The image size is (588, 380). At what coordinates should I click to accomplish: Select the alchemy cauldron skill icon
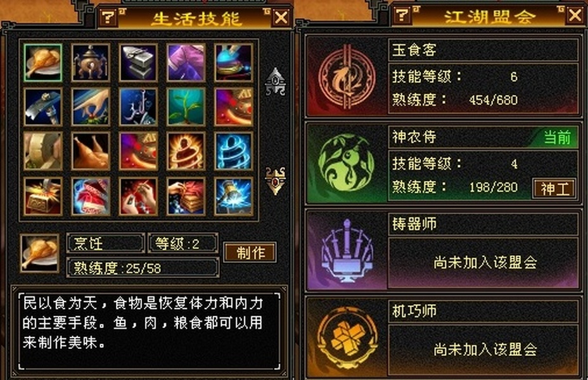(x=91, y=63)
